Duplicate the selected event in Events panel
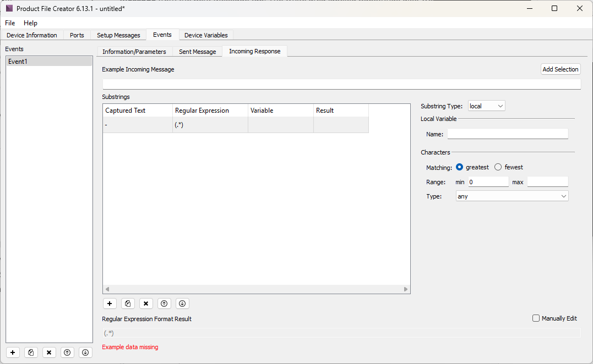Screen dimensions: 593x364 31,352
